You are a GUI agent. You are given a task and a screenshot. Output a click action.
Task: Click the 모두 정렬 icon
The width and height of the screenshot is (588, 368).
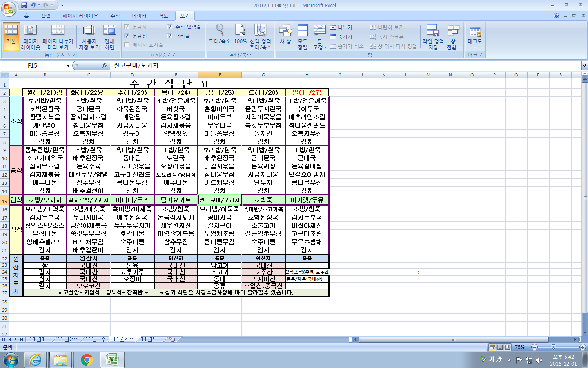(303, 37)
